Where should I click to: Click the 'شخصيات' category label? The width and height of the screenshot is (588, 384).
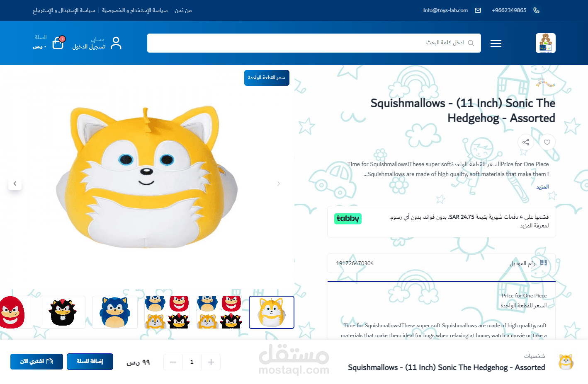pos(535,356)
